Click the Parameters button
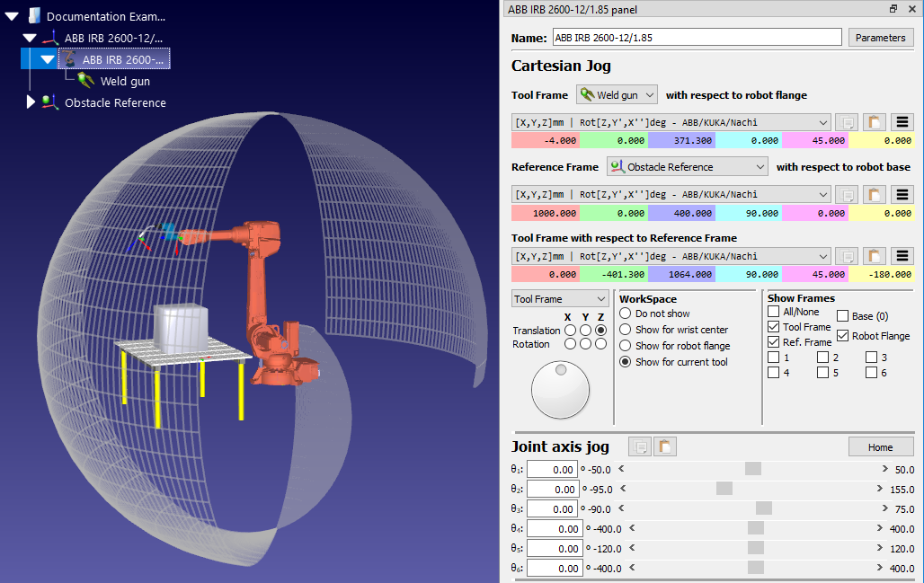Image resolution: width=924 pixels, height=583 pixels. [x=880, y=38]
